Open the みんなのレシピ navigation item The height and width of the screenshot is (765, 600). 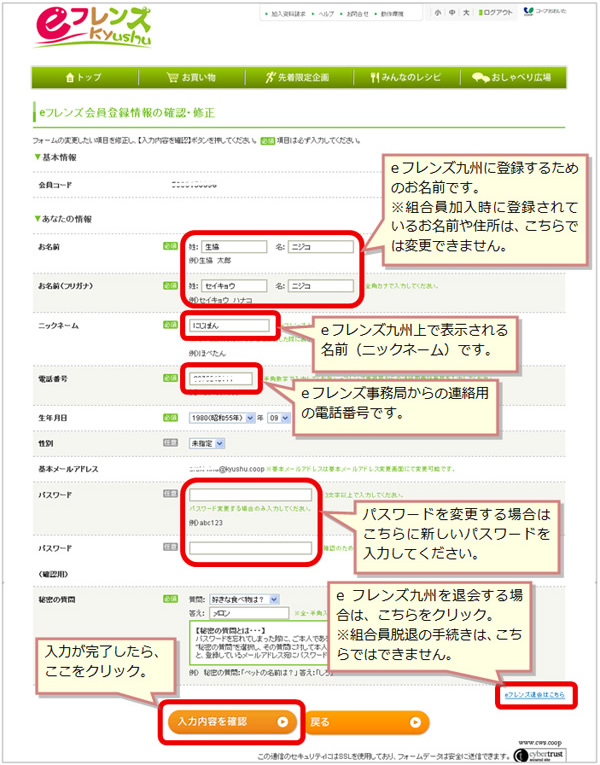point(406,77)
